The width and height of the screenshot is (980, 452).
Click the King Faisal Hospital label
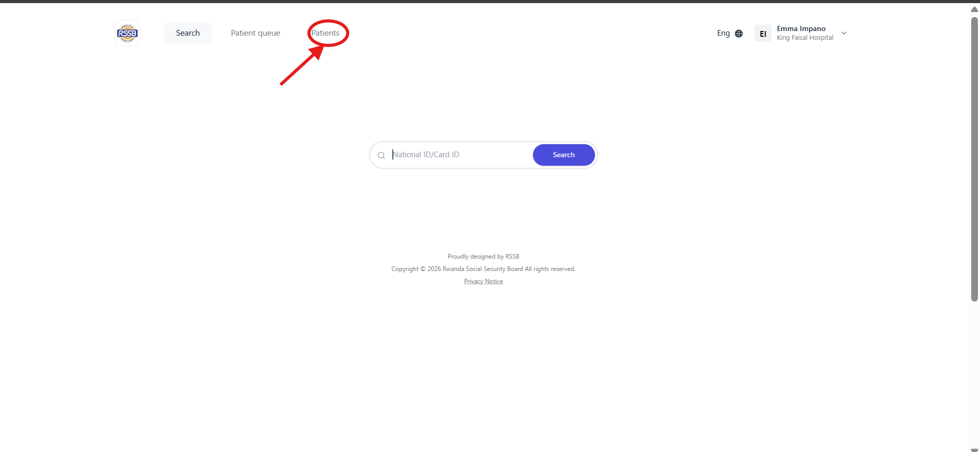click(805, 38)
